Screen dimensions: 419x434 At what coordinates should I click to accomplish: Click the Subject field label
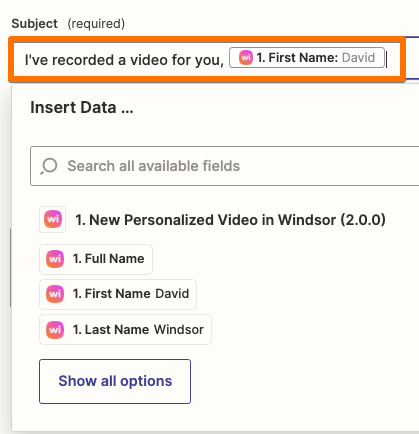tap(34, 24)
